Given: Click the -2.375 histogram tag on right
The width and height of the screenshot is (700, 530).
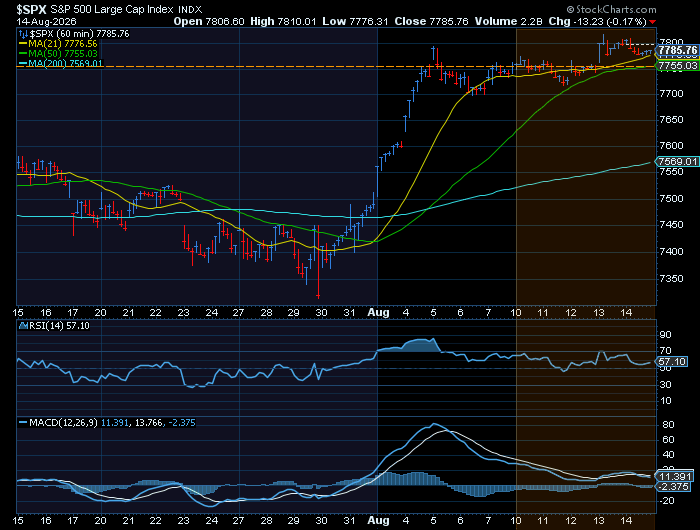Looking at the screenshot, I should click(x=675, y=487).
